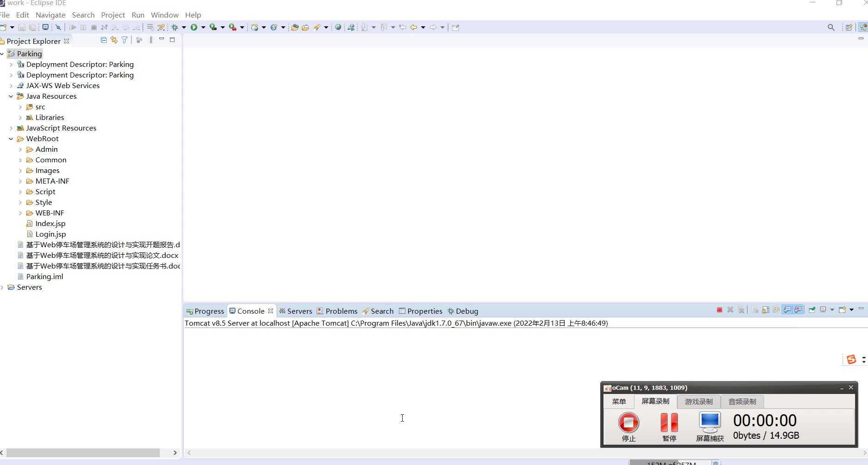The width and height of the screenshot is (868, 465).
Task: Open the Window menu
Action: tap(165, 15)
